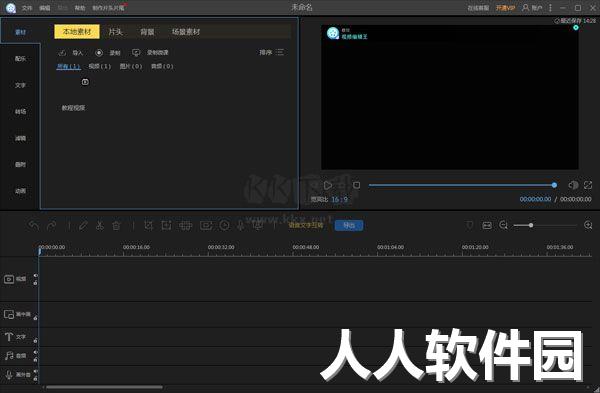Click the orange 开通VIP link
The image size is (600, 393).
(x=505, y=8)
